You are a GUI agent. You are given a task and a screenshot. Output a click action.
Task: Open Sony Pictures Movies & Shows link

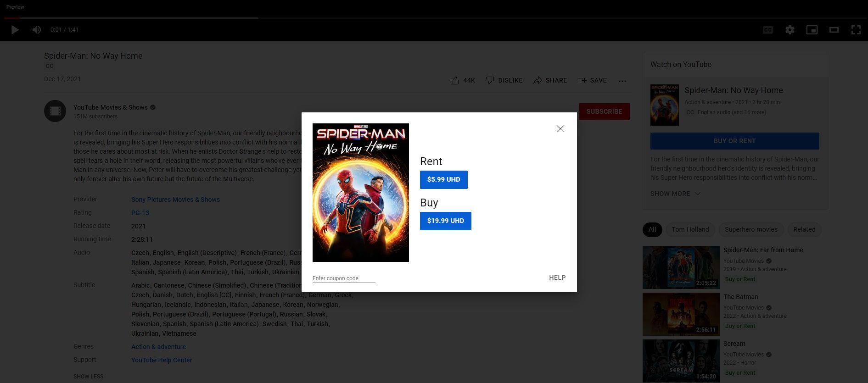tap(175, 200)
